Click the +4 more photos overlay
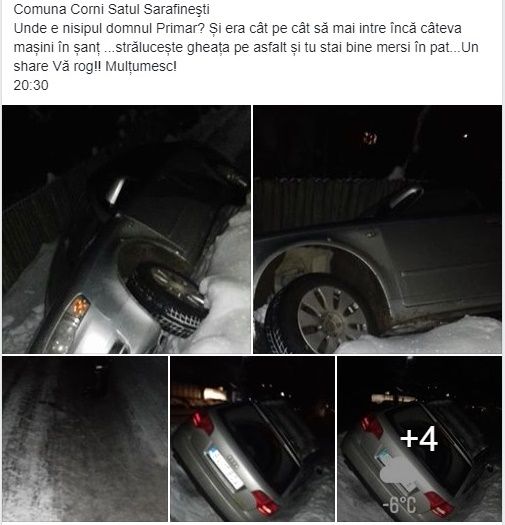This screenshot has height=525, width=505. coord(419,439)
